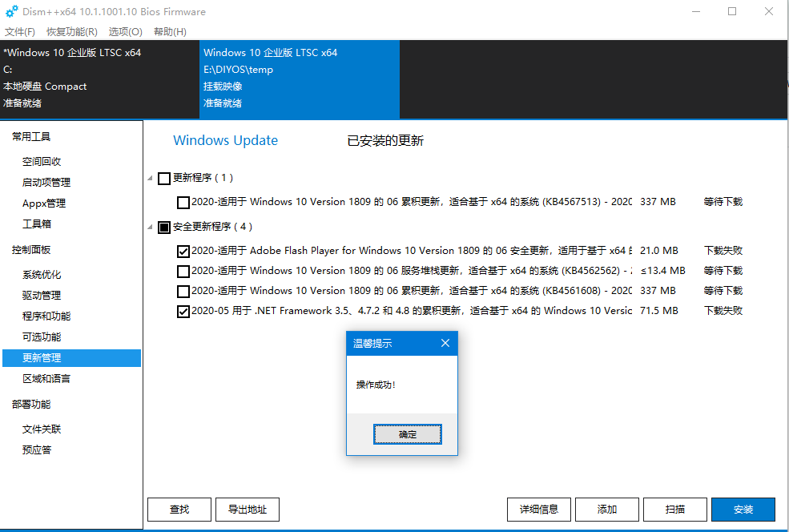Click the ≤13.4 MB size value
Viewport: 789px width, 532px height.
(662, 271)
